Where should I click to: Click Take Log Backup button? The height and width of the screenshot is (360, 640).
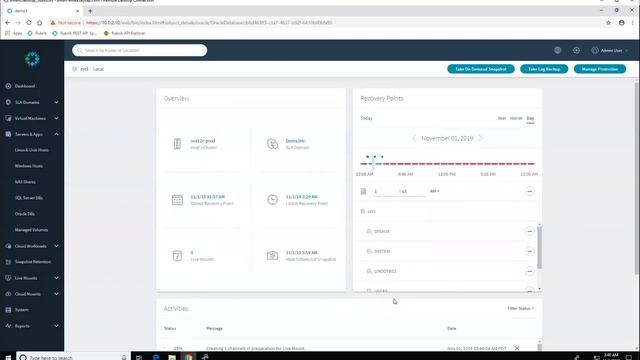click(x=544, y=69)
